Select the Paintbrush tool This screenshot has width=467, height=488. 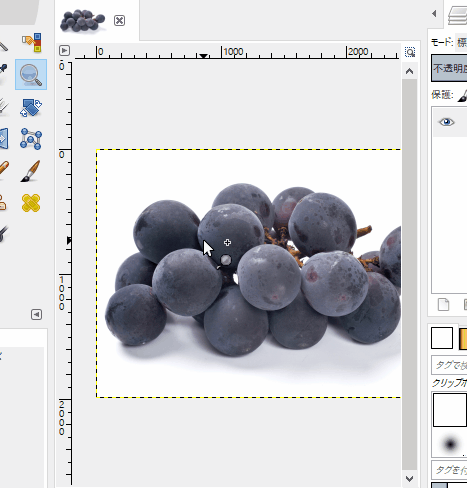(x=31, y=171)
